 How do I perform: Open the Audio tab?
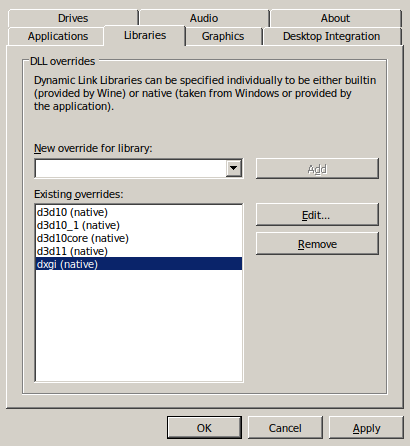204,18
